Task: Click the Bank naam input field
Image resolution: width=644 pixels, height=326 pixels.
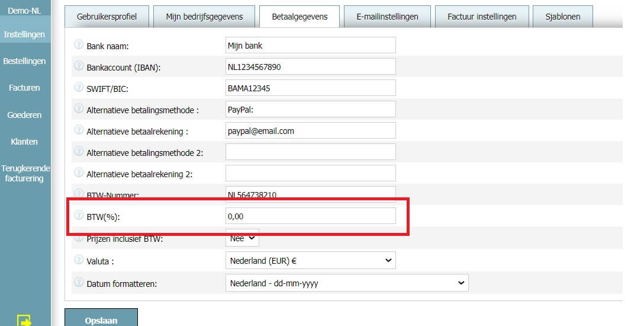Action: click(311, 45)
